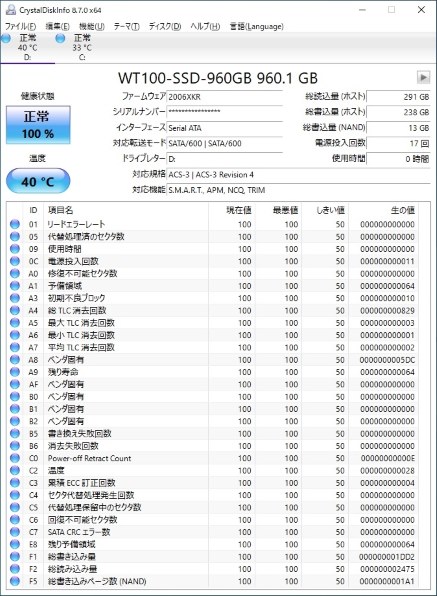
Task: Click the 生の値 column header
Action: click(383, 210)
